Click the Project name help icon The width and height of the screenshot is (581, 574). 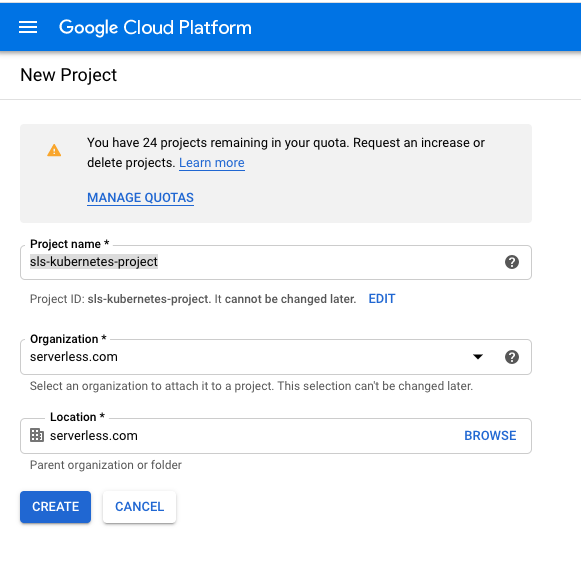(512, 262)
